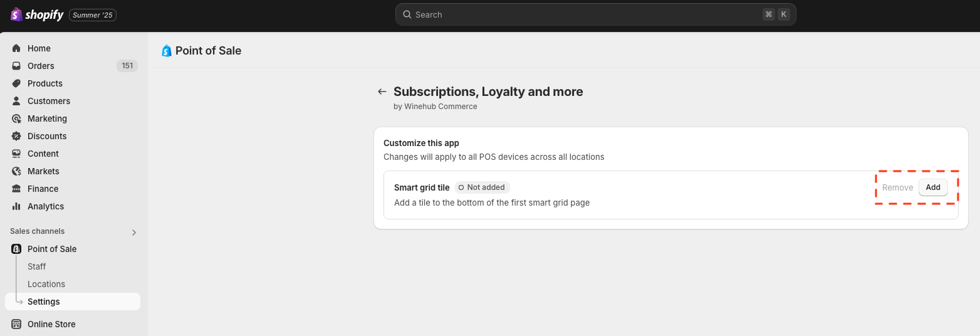Image resolution: width=980 pixels, height=336 pixels.
Task: Click the Home icon in sidebar
Action: click(x=16, y=48)
